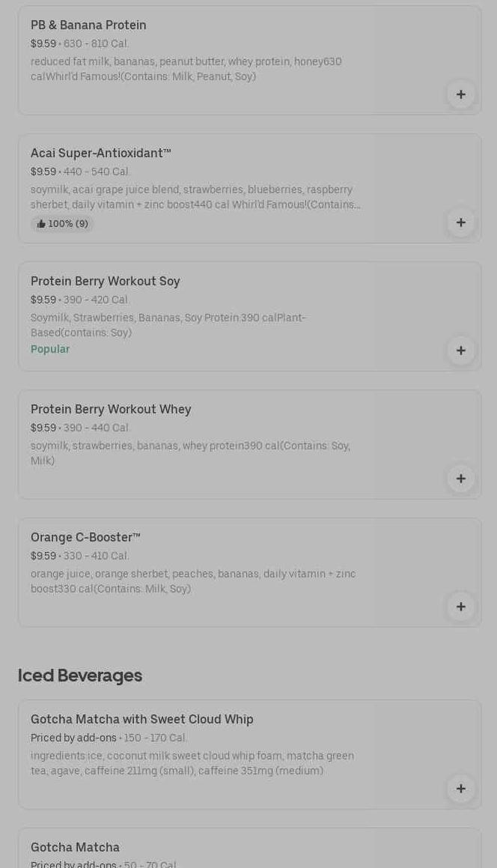Open Protein Berry Workout Whey title

111,410
